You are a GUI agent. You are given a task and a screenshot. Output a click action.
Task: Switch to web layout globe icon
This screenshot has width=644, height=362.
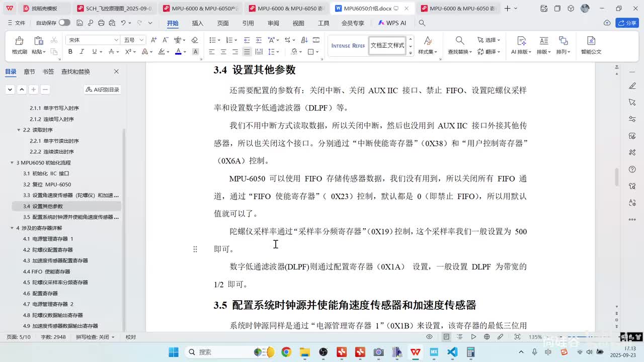tap(487, 337)
